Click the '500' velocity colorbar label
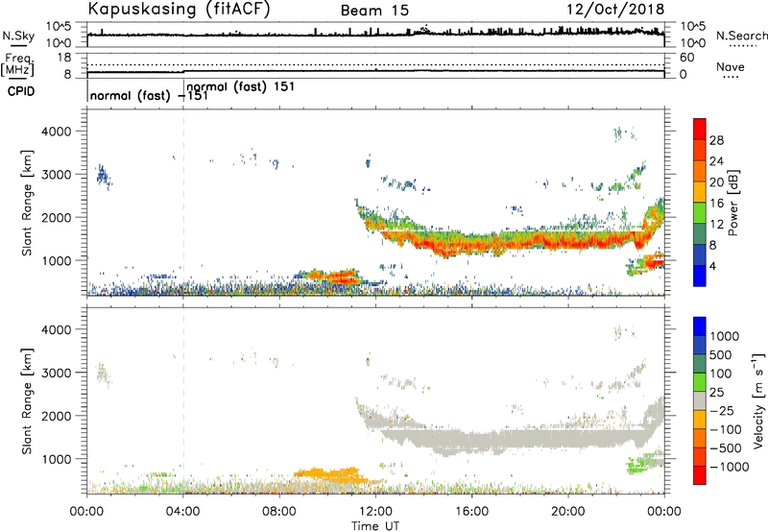This screenshot has width=768, height=532. click(723, 354)
